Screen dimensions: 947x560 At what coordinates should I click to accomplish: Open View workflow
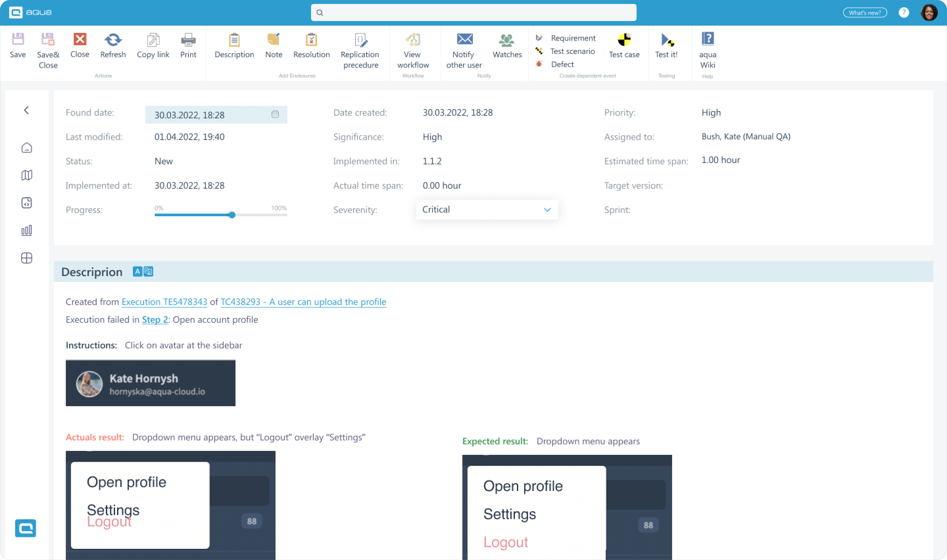[413, 40]
